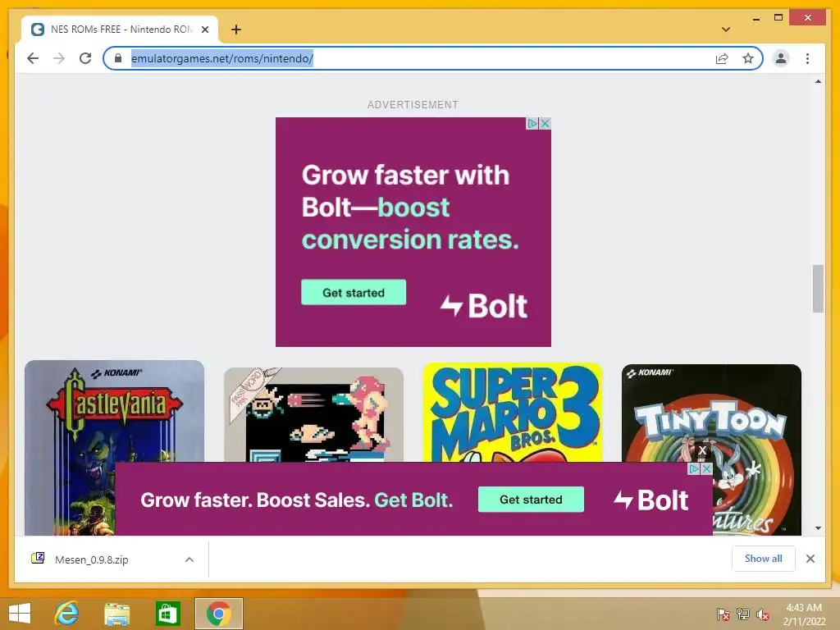The width and height of the screenshot is (840, 630).
Task: Dismiss the bottom banner with black X
Action: click(x=702, y=450)
